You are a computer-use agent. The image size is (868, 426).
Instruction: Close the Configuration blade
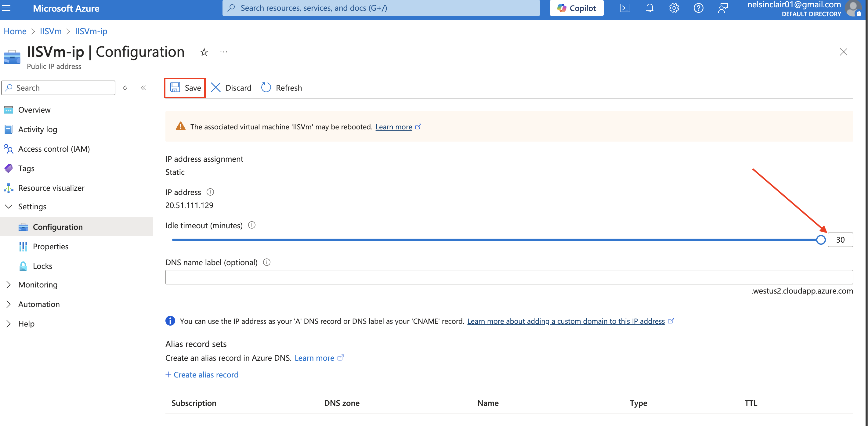(843, 52)
